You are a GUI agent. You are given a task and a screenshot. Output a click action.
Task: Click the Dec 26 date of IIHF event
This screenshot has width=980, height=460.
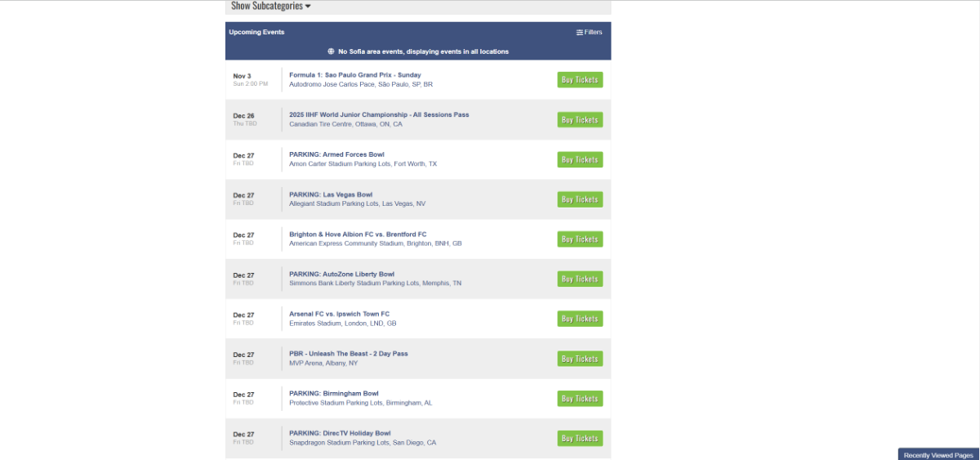(243, 116)
